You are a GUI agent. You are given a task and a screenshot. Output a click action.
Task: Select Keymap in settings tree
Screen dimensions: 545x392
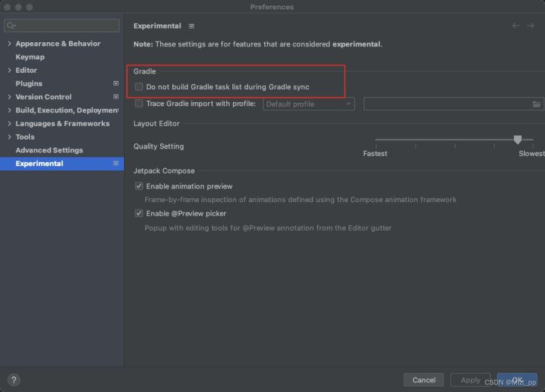tap(30, 57)
